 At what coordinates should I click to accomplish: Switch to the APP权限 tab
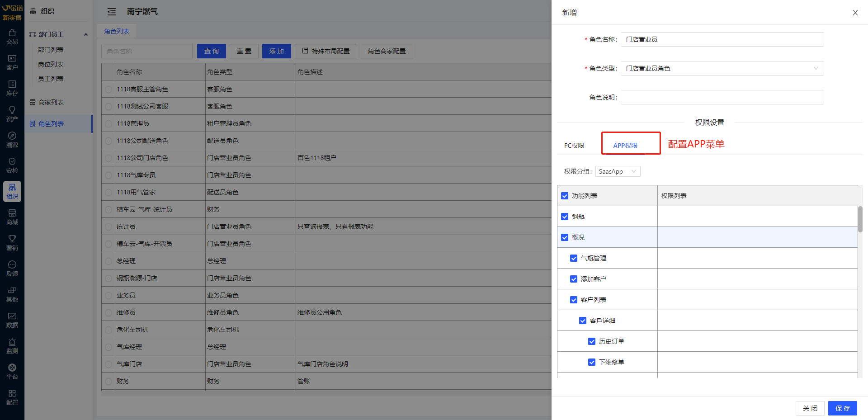tap(625, 146)
